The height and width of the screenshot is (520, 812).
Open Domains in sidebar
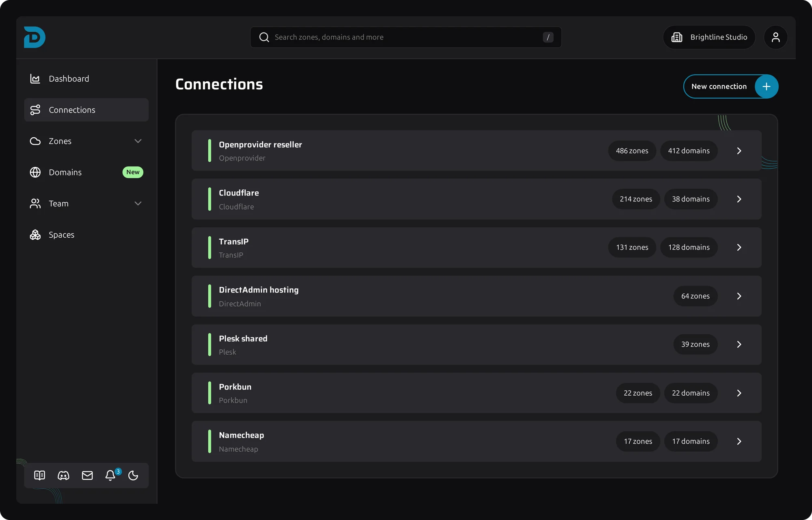click(x=86, y=172)
